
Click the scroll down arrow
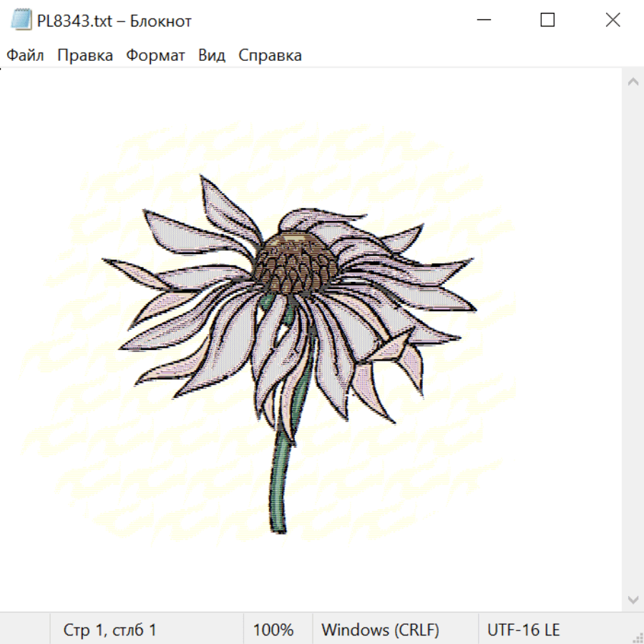coord(633,599)
